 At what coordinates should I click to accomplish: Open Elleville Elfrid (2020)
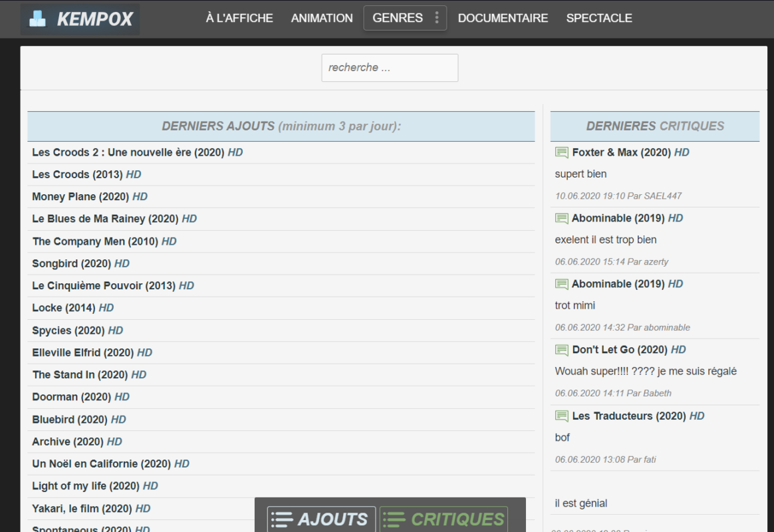pos(92,353)
